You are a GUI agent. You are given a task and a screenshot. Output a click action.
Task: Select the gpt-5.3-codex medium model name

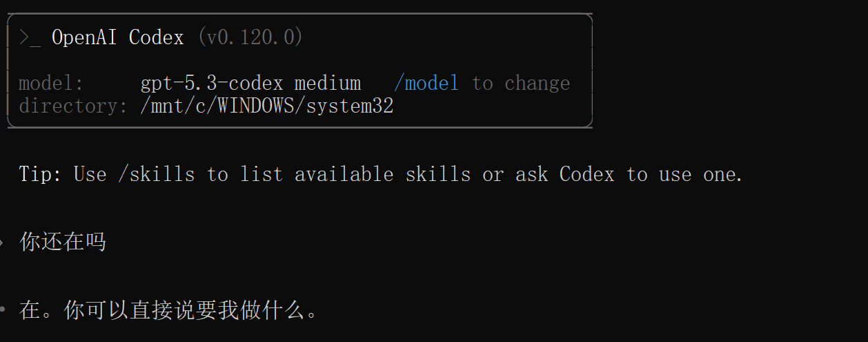[250, 84]
